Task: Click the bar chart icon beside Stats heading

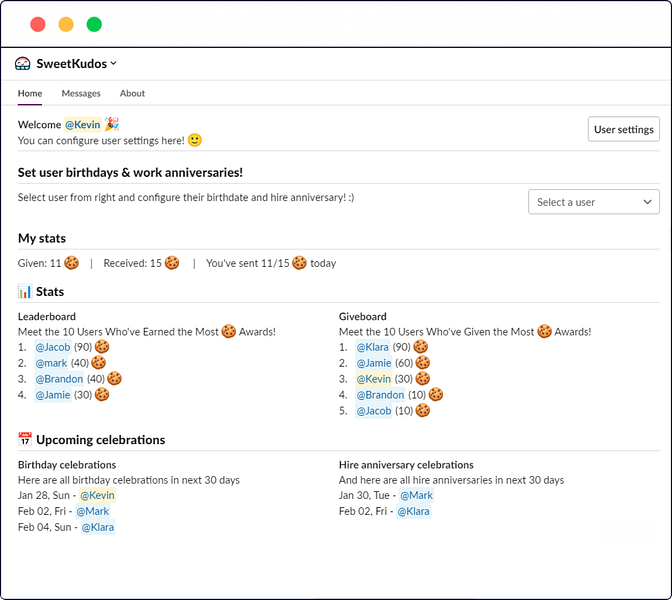Action: (25, 292)
